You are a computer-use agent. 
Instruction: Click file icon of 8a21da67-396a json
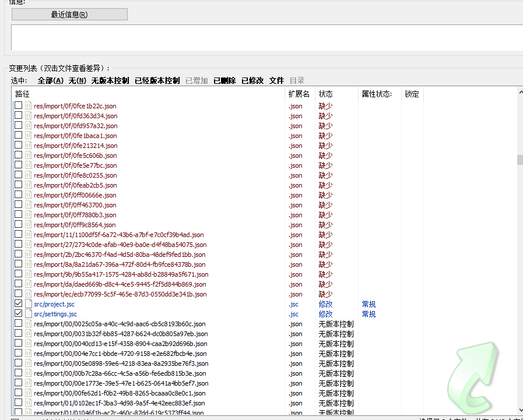pos(29,264)
